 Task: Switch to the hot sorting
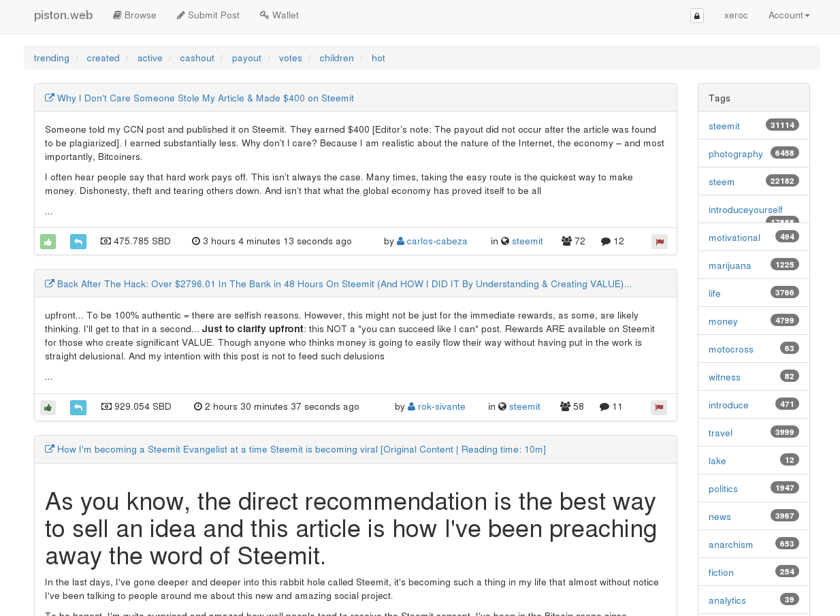click(378, 58)
